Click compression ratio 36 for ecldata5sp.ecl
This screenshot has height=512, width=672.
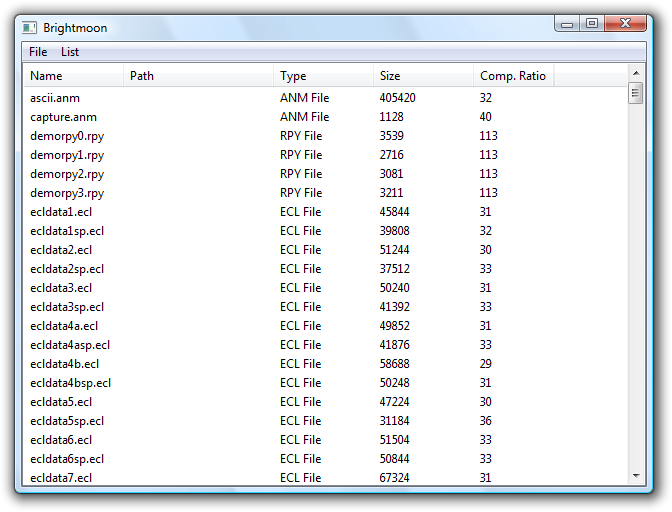coord(485,421)
